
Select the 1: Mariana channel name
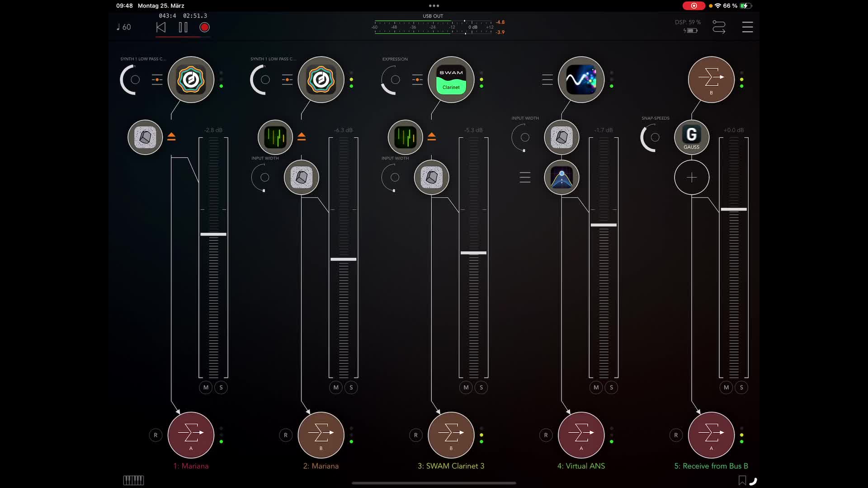(191, 466)
